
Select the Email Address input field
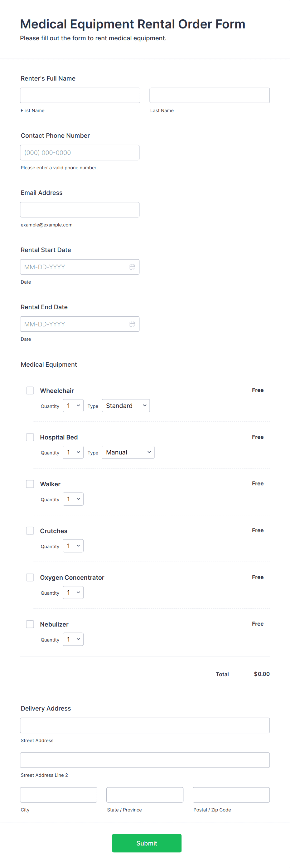pyautogui.click(x=80, y=210)
